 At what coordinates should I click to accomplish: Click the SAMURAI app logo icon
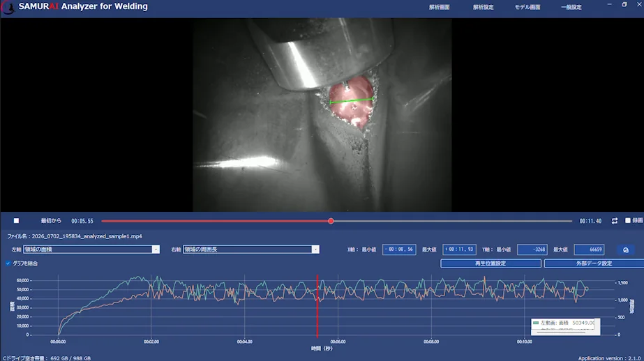coord(8,7)
